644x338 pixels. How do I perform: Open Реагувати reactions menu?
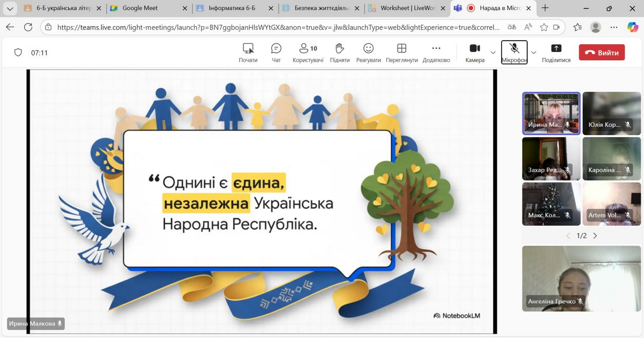[368, 52]
